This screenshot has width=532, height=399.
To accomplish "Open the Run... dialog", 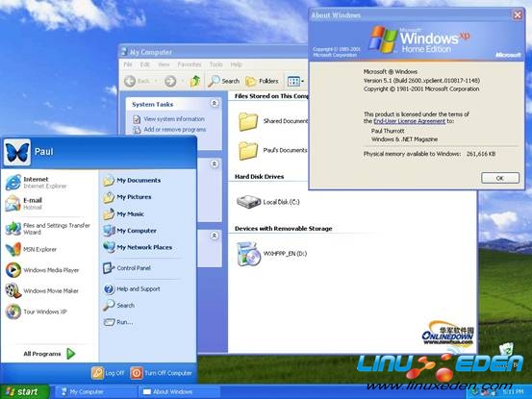I will [x=118, y=322].
